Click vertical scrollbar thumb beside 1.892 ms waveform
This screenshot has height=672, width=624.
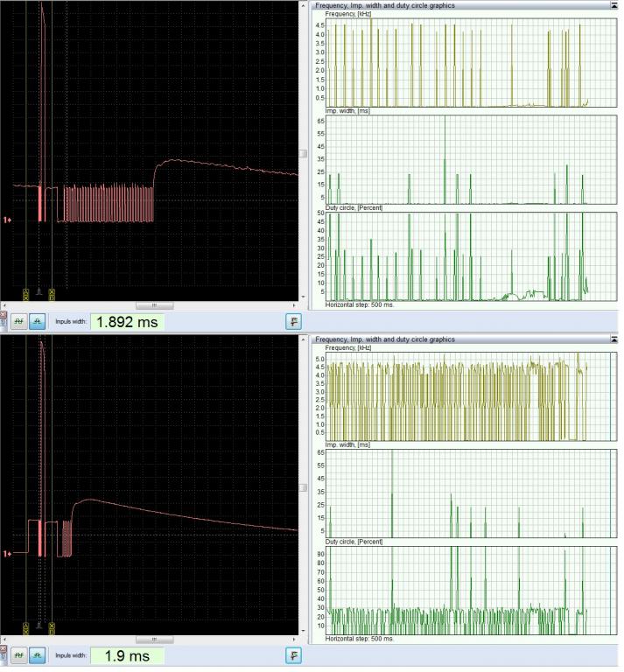[x=304, y=153]
